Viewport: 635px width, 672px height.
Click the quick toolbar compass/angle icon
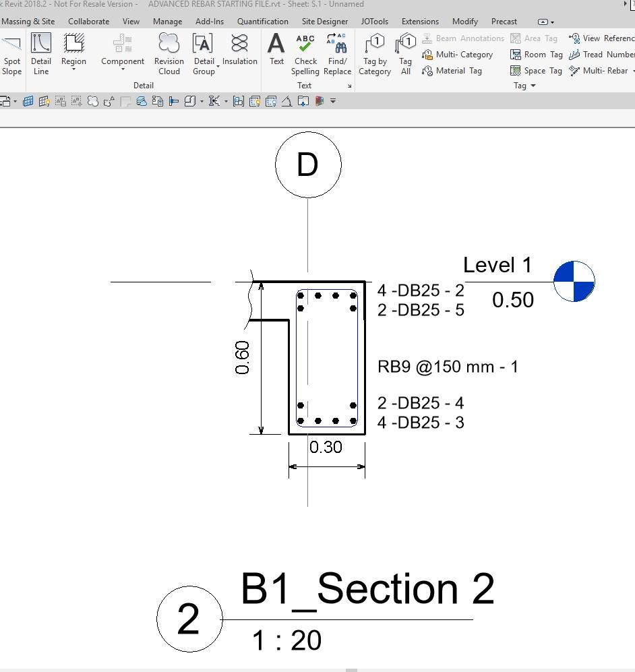(x=286, y=102)
